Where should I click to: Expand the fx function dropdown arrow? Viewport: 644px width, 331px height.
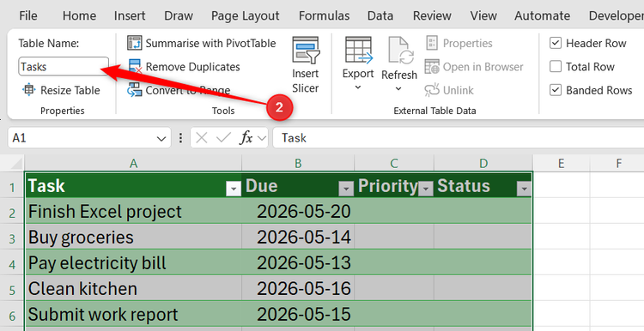(x=262, y=138)
